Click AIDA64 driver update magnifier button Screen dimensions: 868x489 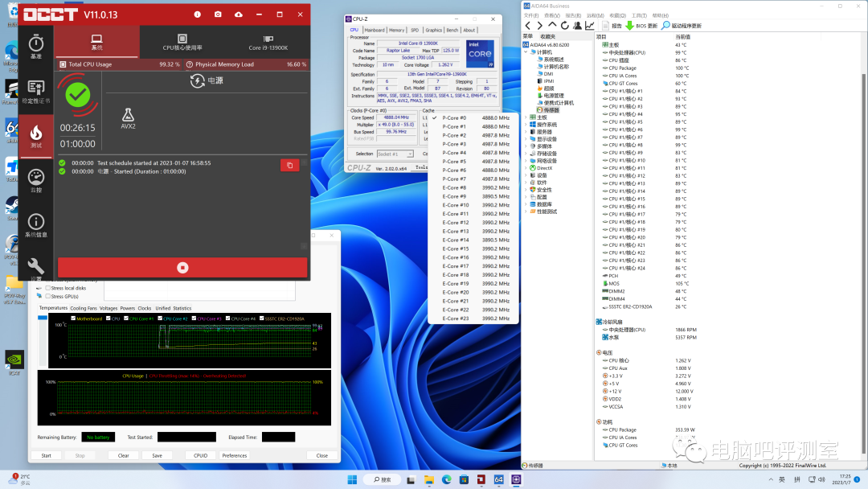[x=682, y=26]
